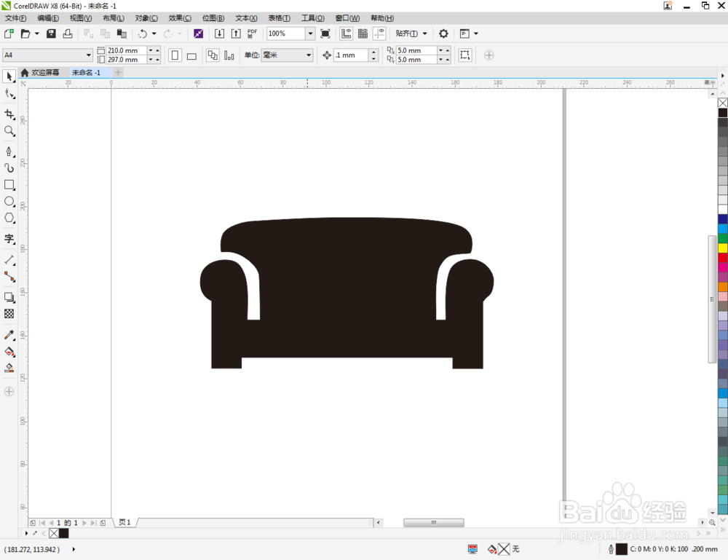
Task: Click the Print icon
Action: [x=68, y=33]
